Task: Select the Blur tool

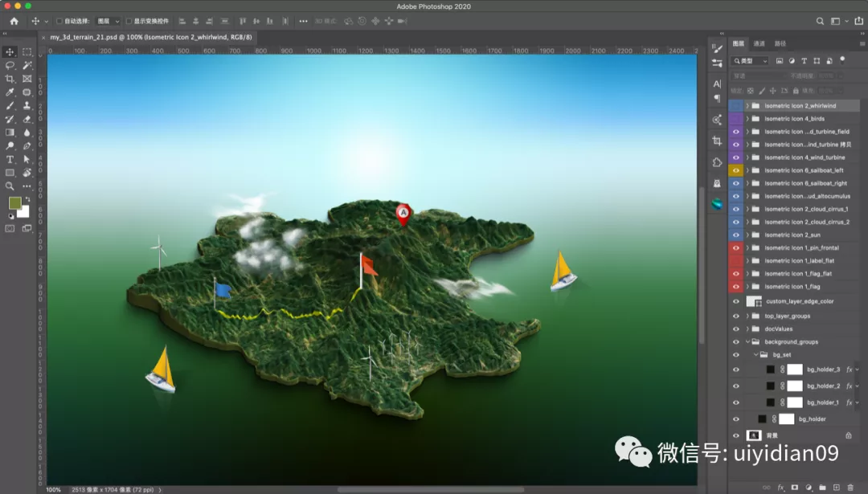Action: pos(27,133)
